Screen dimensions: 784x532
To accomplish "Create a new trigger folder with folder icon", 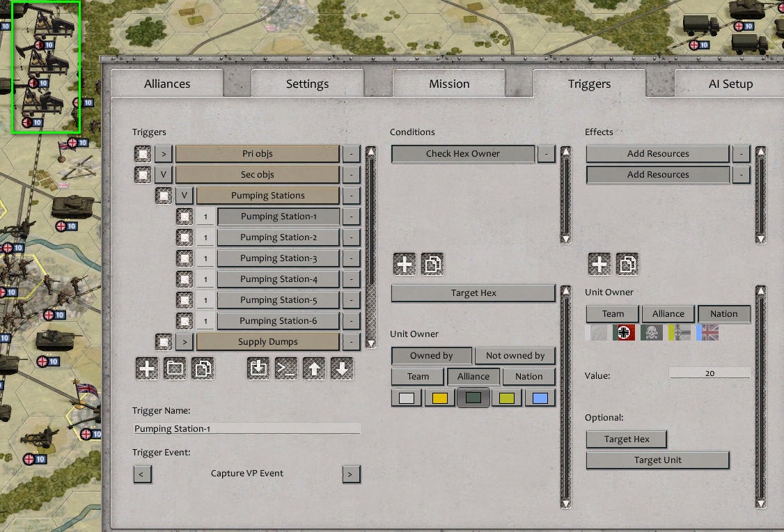I will pyautogui.click(x=175, y=369).
